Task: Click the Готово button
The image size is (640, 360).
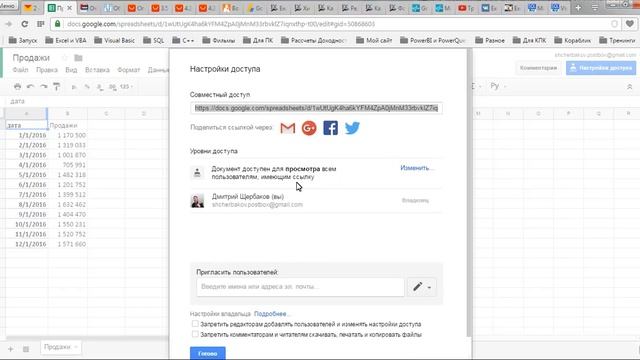Action: (207, 353)
